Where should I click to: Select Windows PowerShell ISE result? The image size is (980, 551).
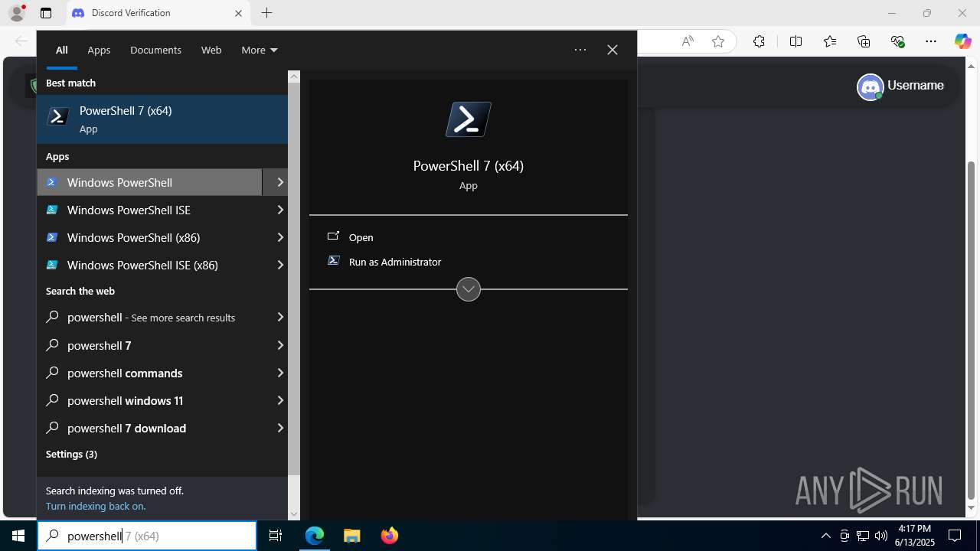point(149,210)
